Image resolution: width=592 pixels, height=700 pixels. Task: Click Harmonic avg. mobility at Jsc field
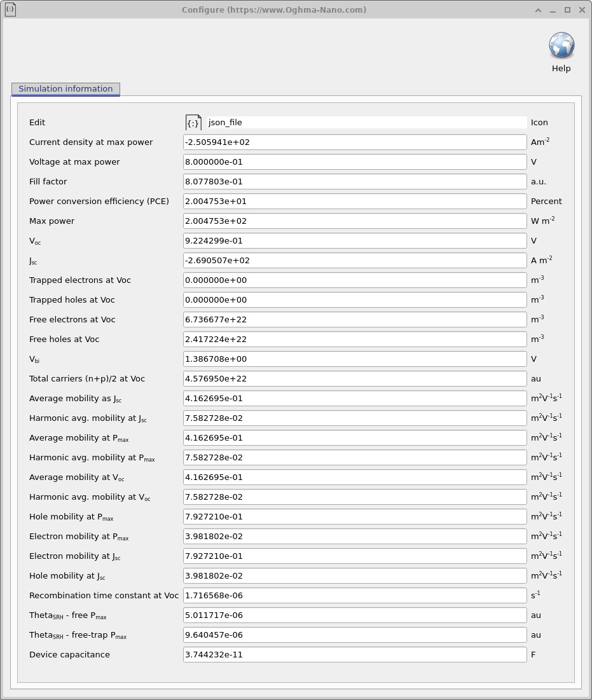tap(355, 418)
